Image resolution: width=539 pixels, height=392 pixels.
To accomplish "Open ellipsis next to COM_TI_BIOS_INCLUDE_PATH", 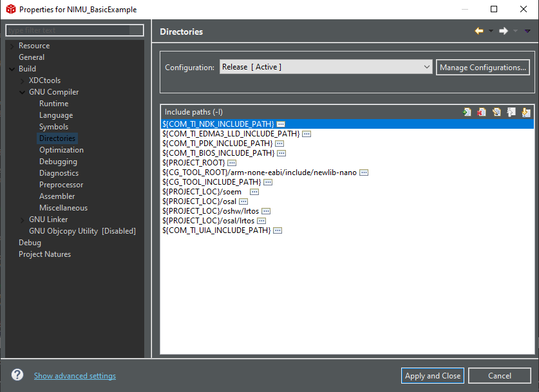I will point(281,153).
